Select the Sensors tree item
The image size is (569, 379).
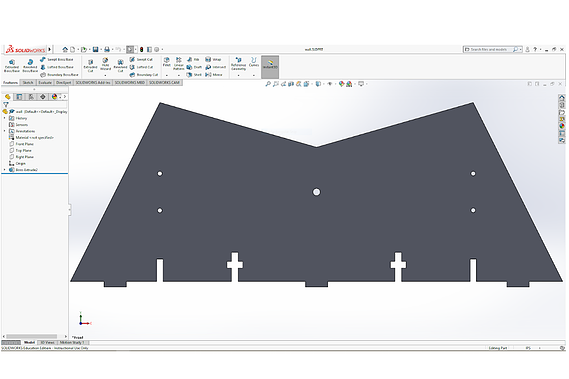pos(19,125)
